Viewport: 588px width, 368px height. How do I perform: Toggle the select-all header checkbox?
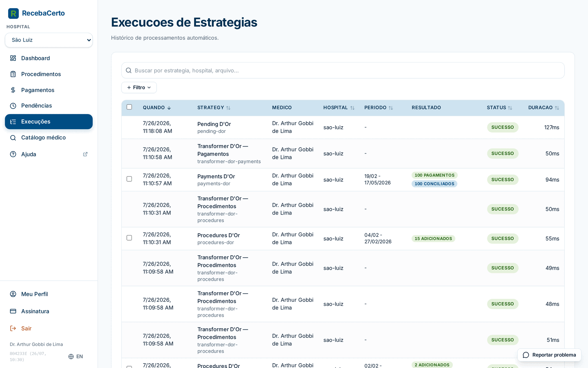point(129,107)
